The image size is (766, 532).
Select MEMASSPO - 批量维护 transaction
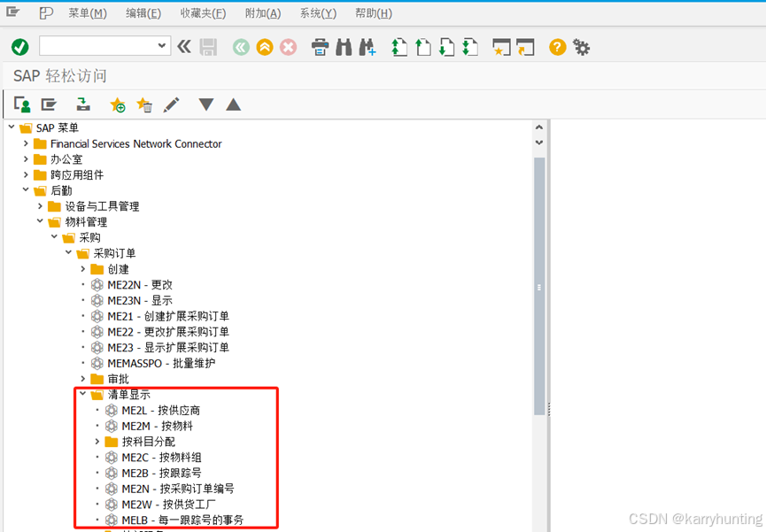click(x=161, y=363)
